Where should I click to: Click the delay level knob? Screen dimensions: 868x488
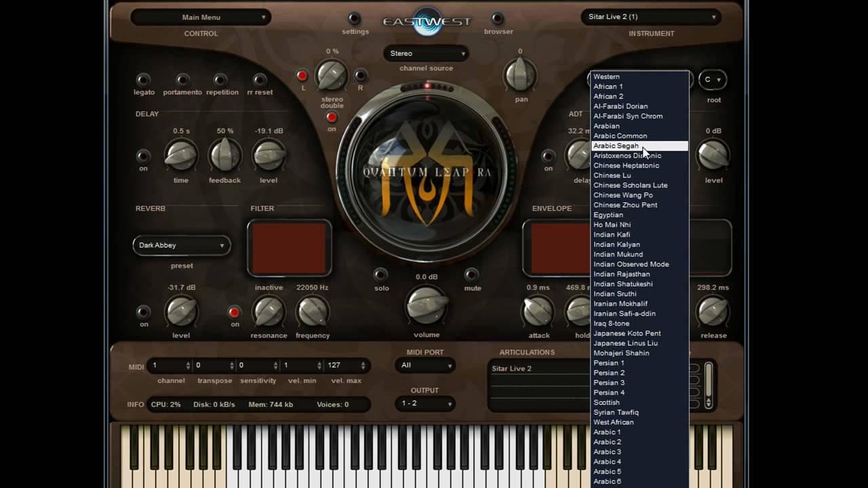tap(269, 155)
